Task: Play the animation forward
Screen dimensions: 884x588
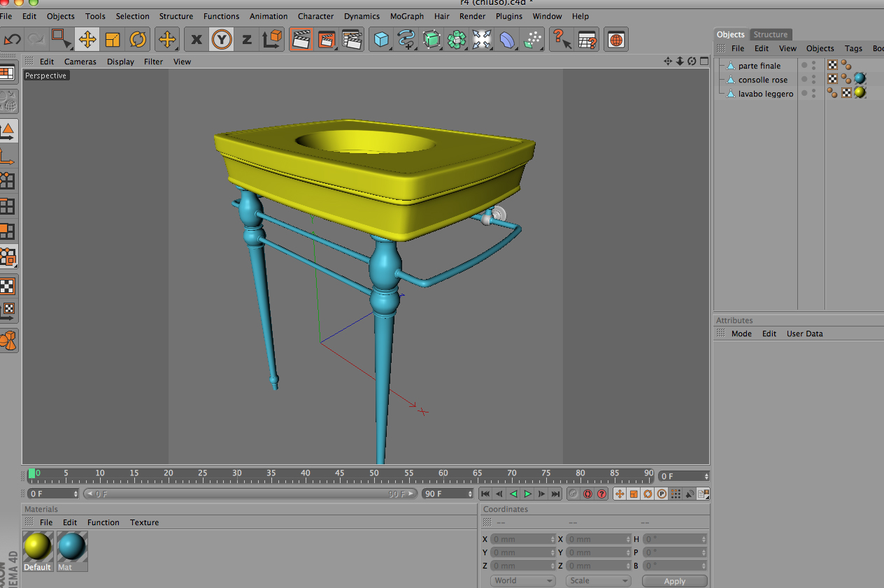Action: 528,494
